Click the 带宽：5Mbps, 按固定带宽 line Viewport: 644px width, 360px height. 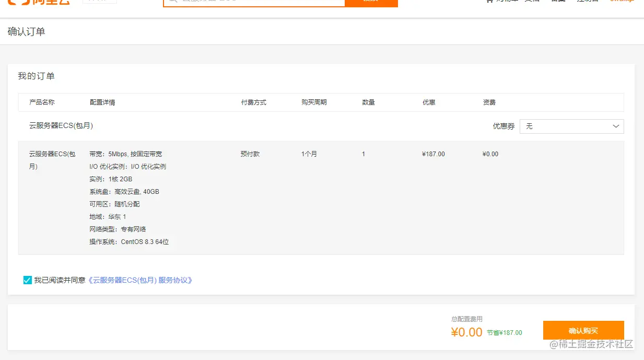click(x=126, y=154)
